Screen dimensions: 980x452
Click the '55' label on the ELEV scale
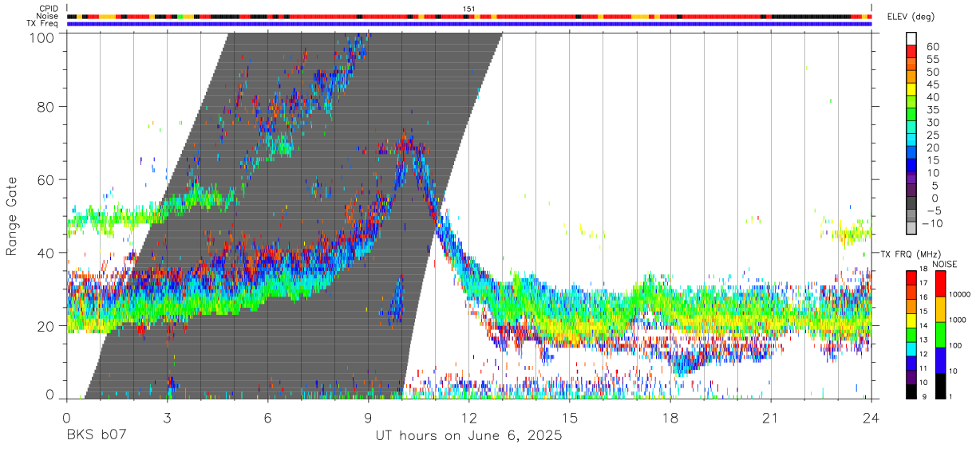(933, 60)
